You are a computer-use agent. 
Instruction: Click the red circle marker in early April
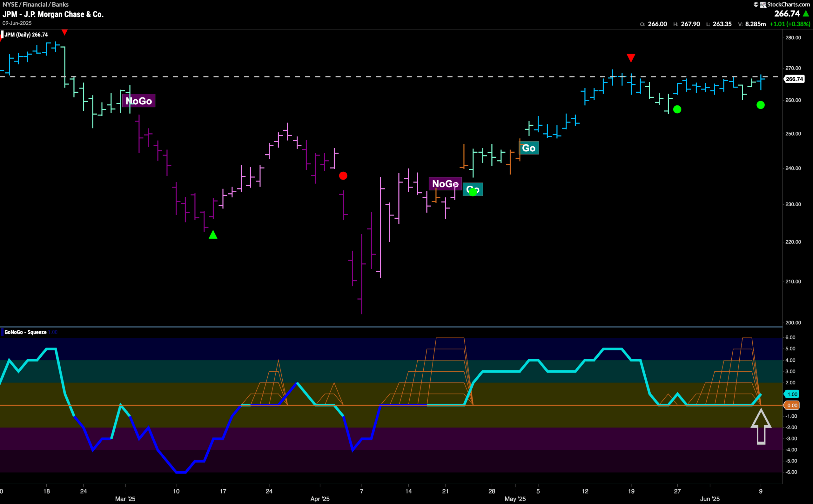[x=343, y=176]
